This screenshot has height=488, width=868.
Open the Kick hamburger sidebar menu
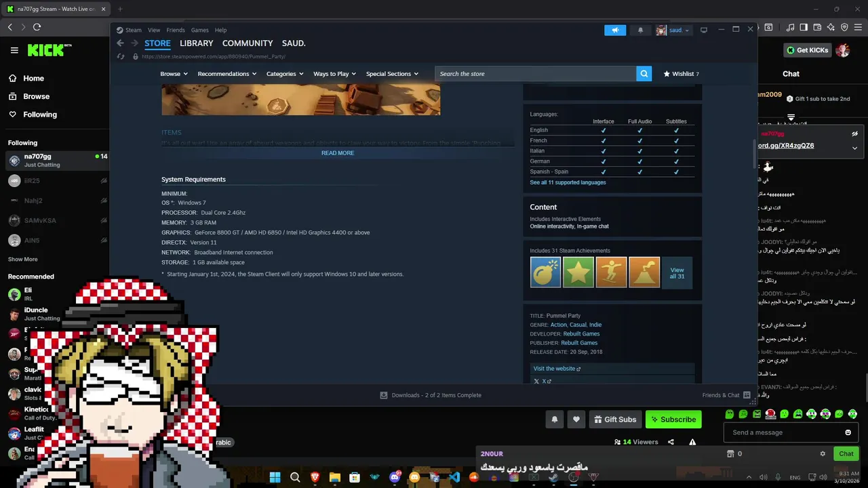[x=14, y=50]
